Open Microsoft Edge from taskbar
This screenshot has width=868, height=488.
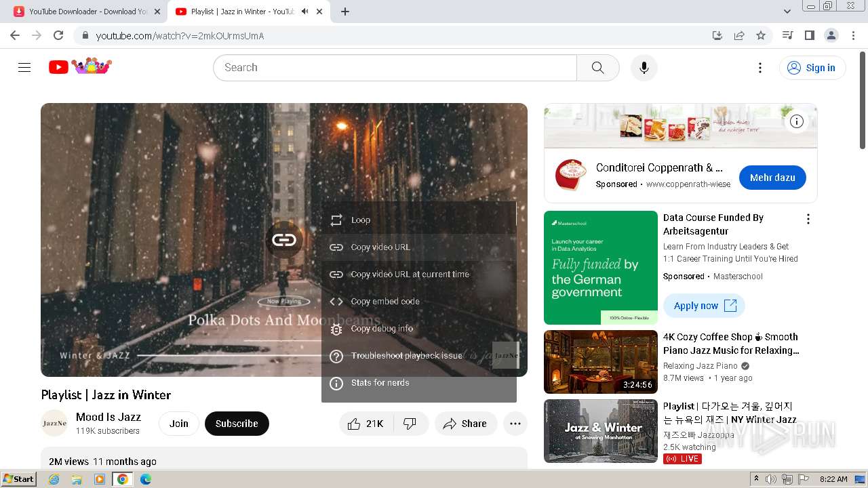[x=145, y=479]
